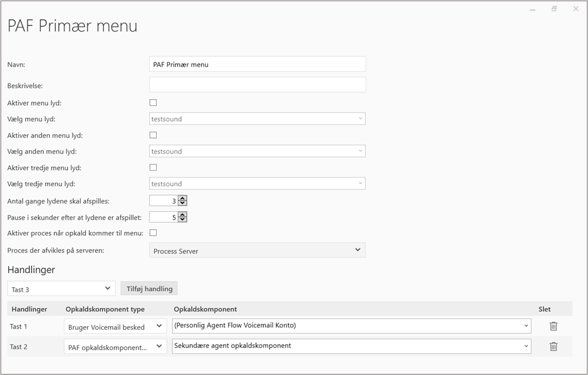Open 'Bruger Voicemail besked' type dropdown
Image resolution: width=588 pixels, height=375 pixels.
coord(159,326)
